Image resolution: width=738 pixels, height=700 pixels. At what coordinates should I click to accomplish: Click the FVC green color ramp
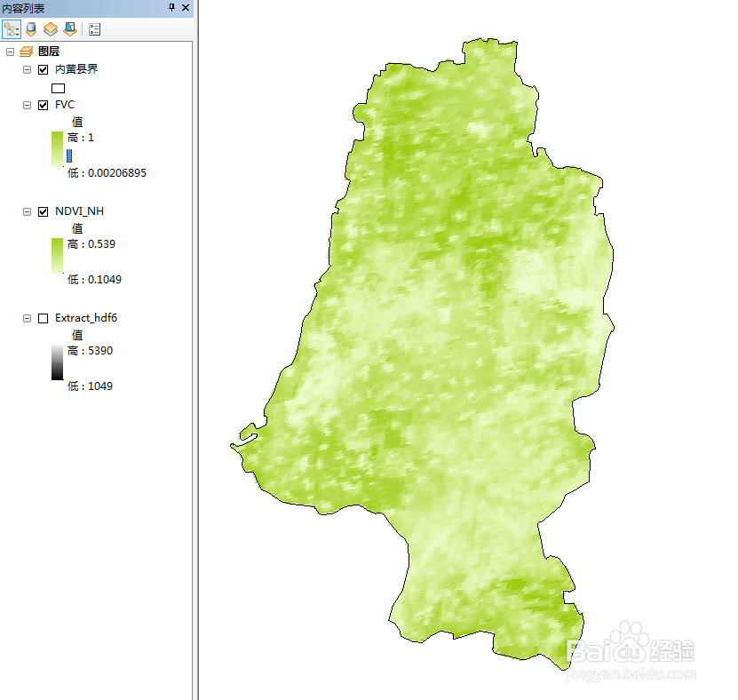pyautogui.click(x=57, y=149)
